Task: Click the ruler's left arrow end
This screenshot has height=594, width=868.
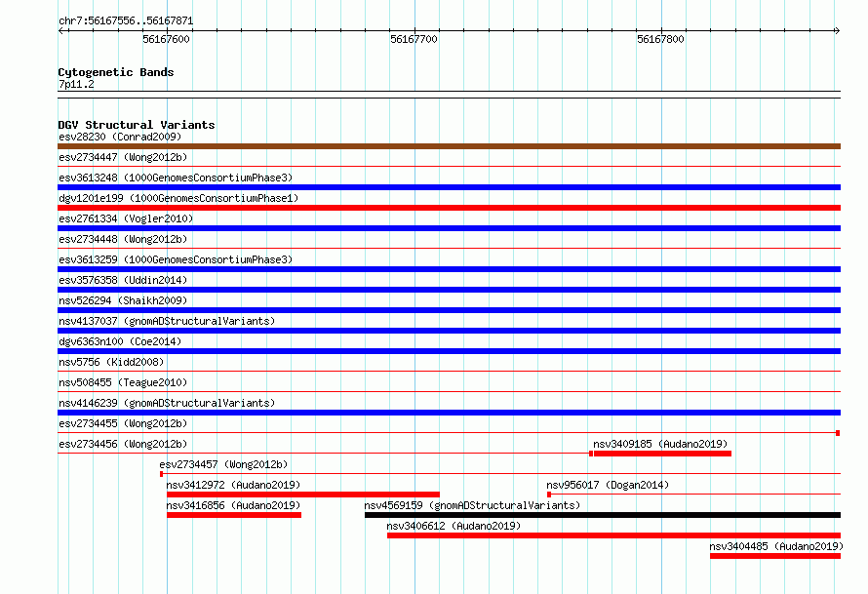Action: tap(60, 30)
